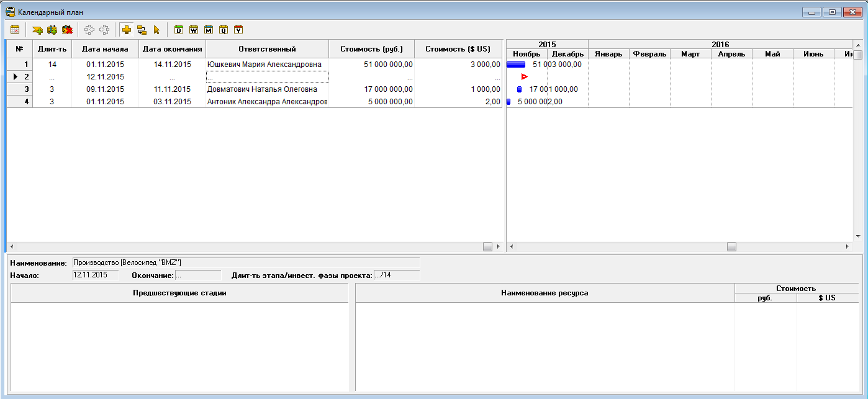The height and width of the screenshot is (399, 868).
Task: Switch timeline scale to quarters (Q)
Action: point(224,29)
